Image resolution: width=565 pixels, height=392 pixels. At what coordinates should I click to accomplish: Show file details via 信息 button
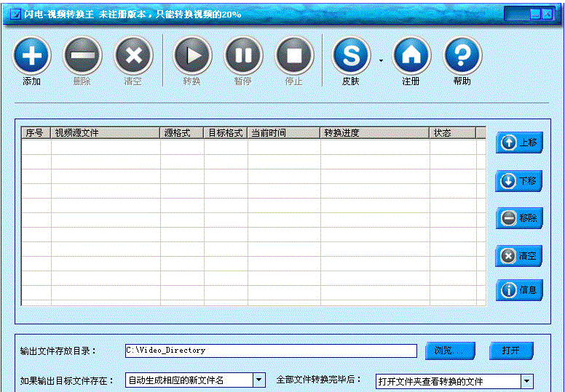click(x=519, y=290)
